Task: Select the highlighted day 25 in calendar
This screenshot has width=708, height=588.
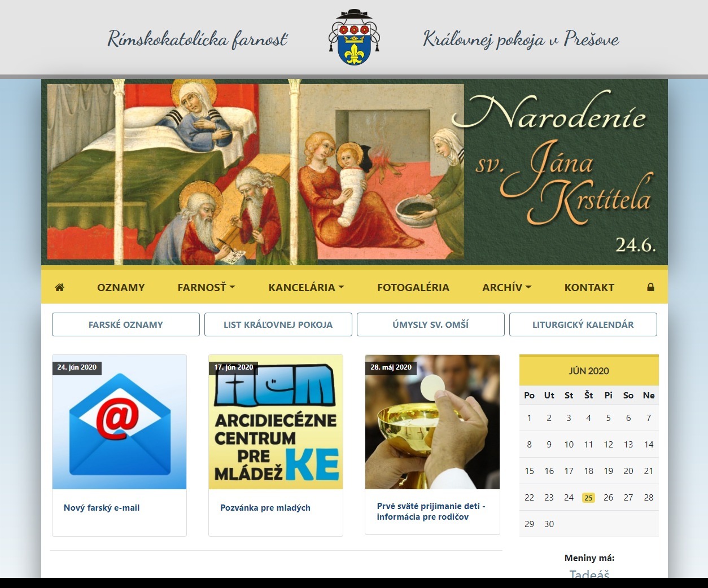Action: tap(588, 498)
